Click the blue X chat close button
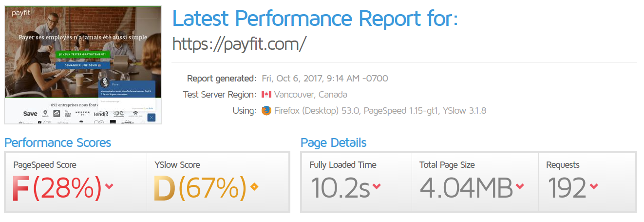This screenshot has width=644, height=222. tap(151, 118)
